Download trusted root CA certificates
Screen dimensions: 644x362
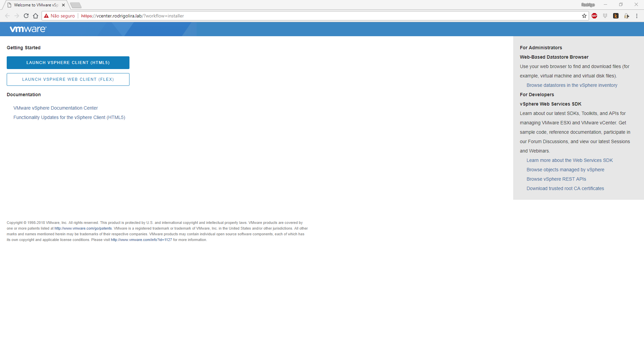565,188
